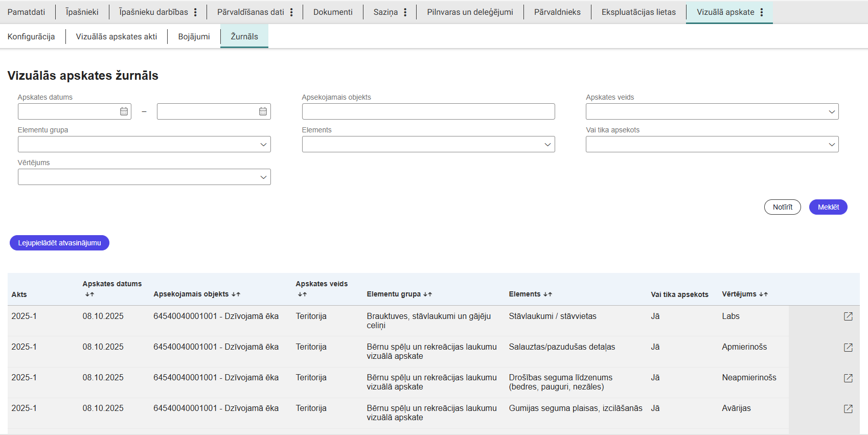Viewport: 868px width, 435px height.
Task: Click the Meklēt search button
Action: pyautogui.click(x=828, y=207)
